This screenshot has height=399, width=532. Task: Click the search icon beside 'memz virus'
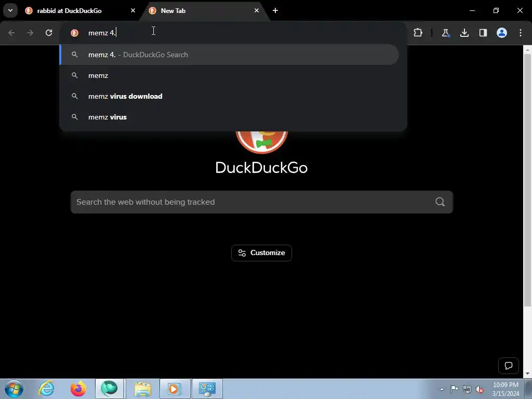(x=75, y=117)
